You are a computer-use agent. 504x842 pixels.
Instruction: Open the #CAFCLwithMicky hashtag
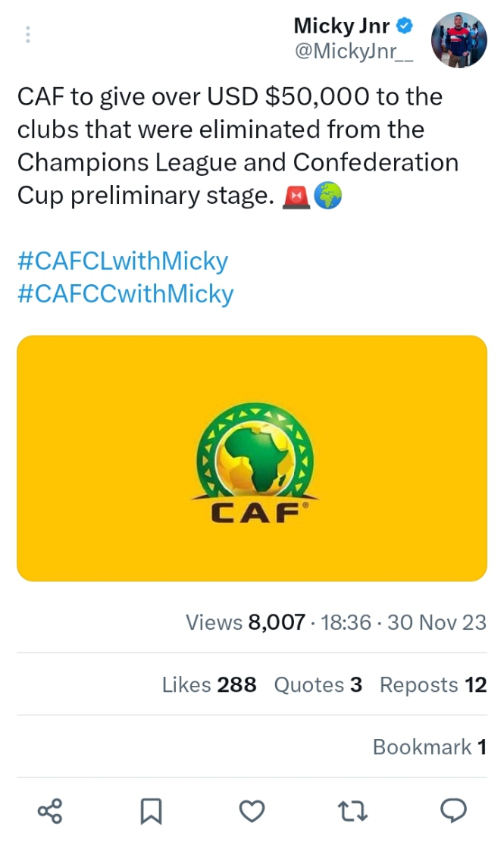pyautogui.click(x=121, y=261)
